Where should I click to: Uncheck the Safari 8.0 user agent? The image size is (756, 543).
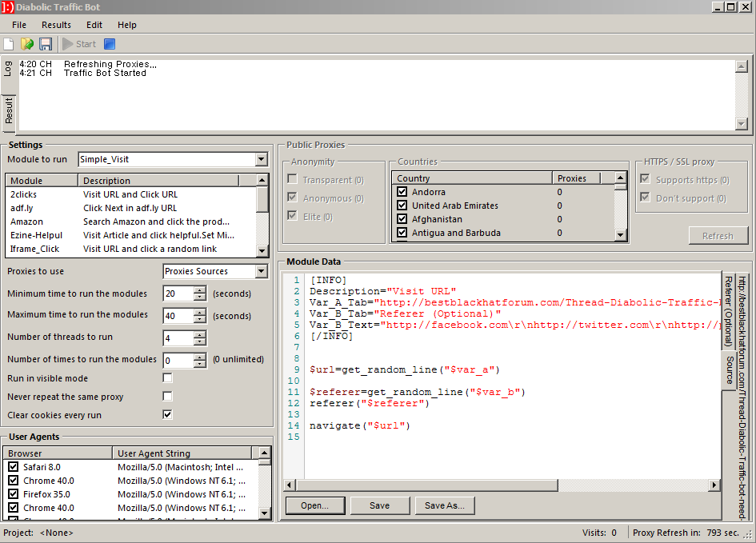(14, 467)
